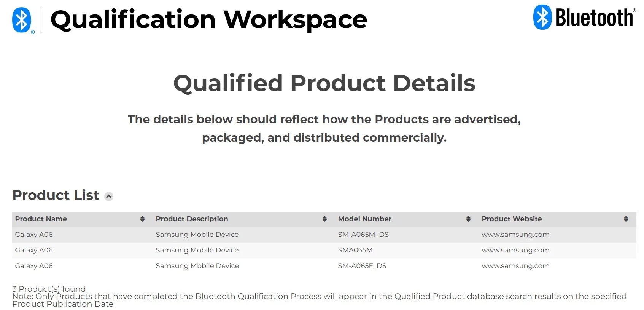Screen dimensions: 644x310
Task: Sort by Model Number column arrows
Action: [468, 219]
